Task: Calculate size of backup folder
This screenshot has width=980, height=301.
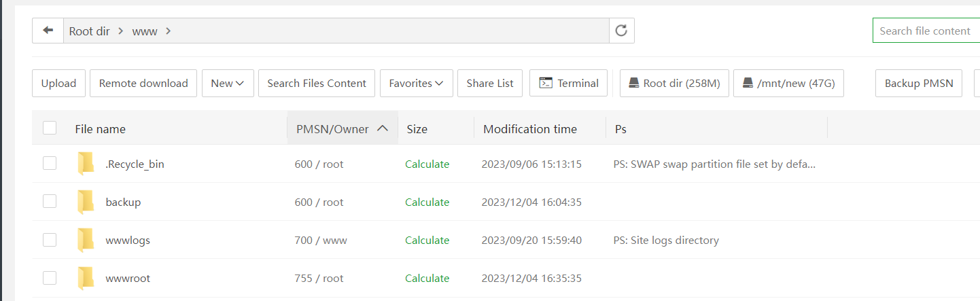Action: coord(427,202)
